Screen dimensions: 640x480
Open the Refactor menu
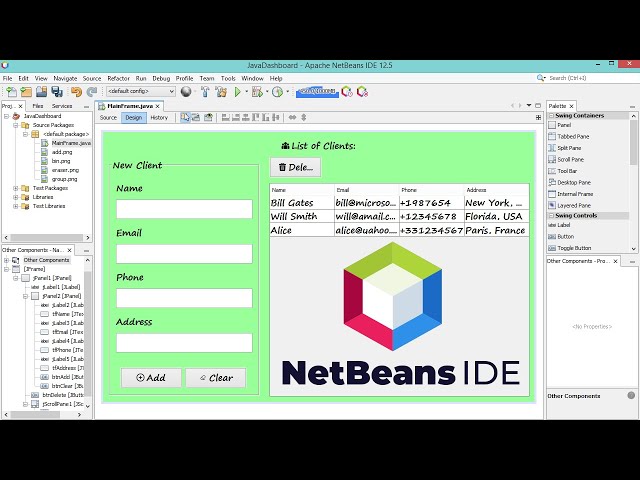[x=118, y=78]
